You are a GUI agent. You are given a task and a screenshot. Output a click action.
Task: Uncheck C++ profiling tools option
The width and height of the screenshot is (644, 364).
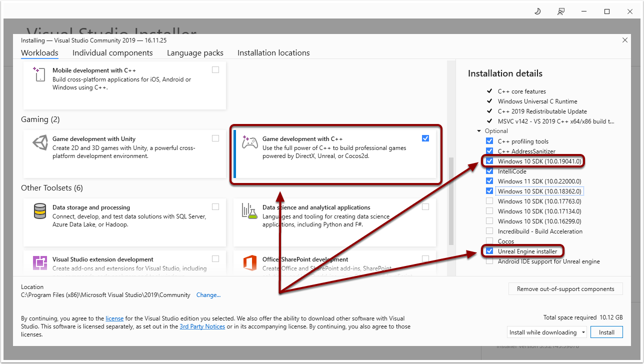(489, 141)
